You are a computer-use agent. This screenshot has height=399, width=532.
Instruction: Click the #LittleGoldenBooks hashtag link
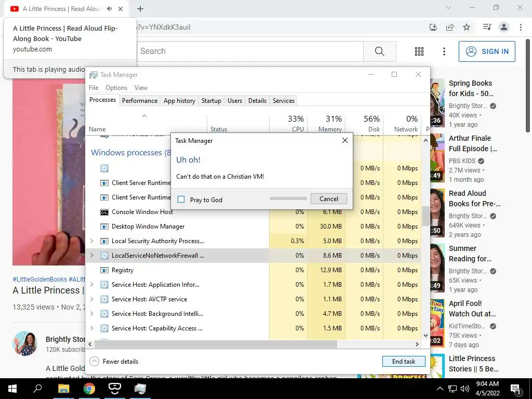point(39,279)
